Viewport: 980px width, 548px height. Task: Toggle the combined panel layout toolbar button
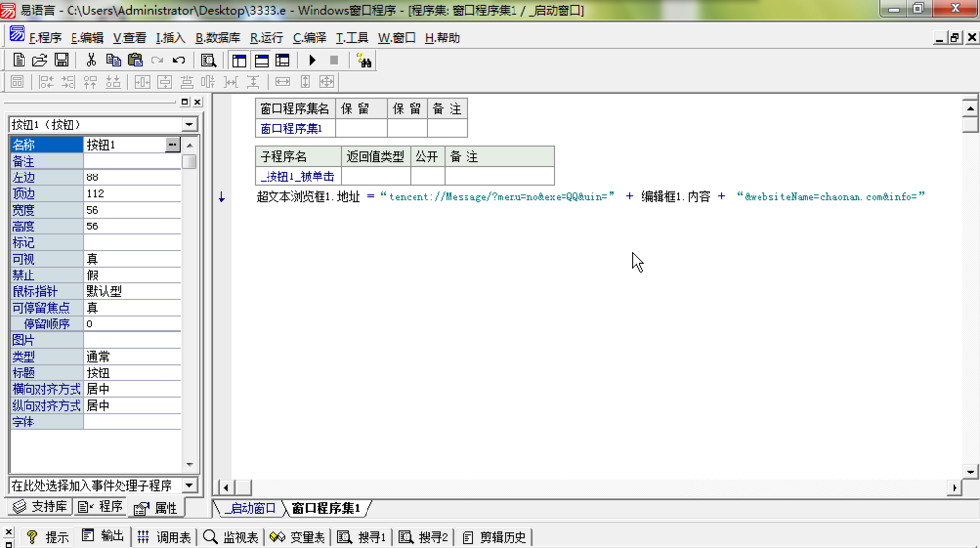coord(282,60)
